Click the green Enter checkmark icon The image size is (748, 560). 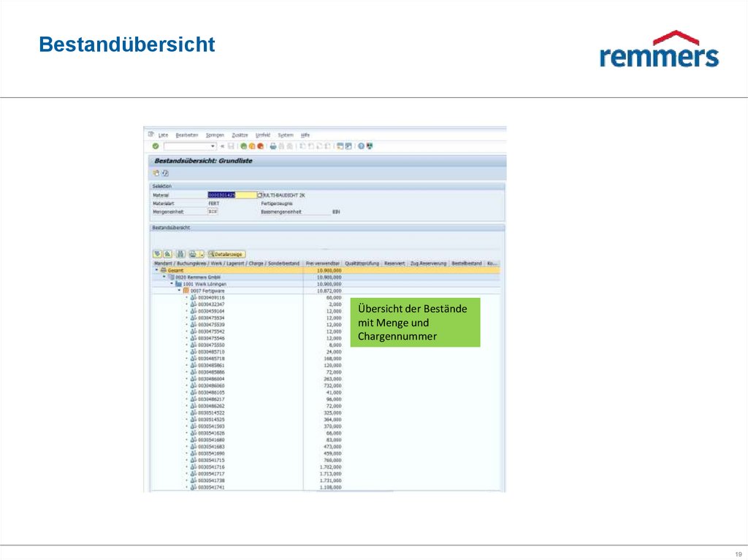coord(156,146)
